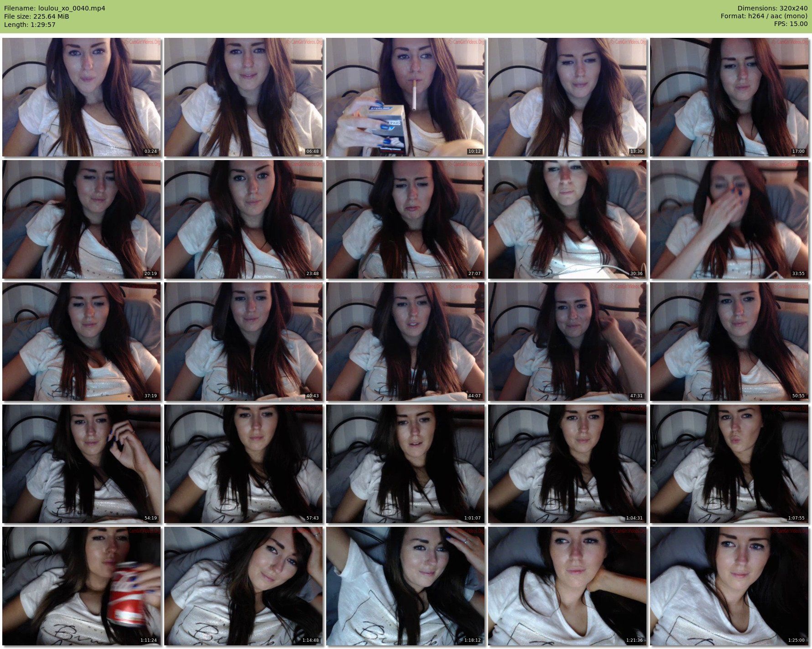Open the thumbnail timestamped 27:07
812x649 pixels.
coord(405,219)
